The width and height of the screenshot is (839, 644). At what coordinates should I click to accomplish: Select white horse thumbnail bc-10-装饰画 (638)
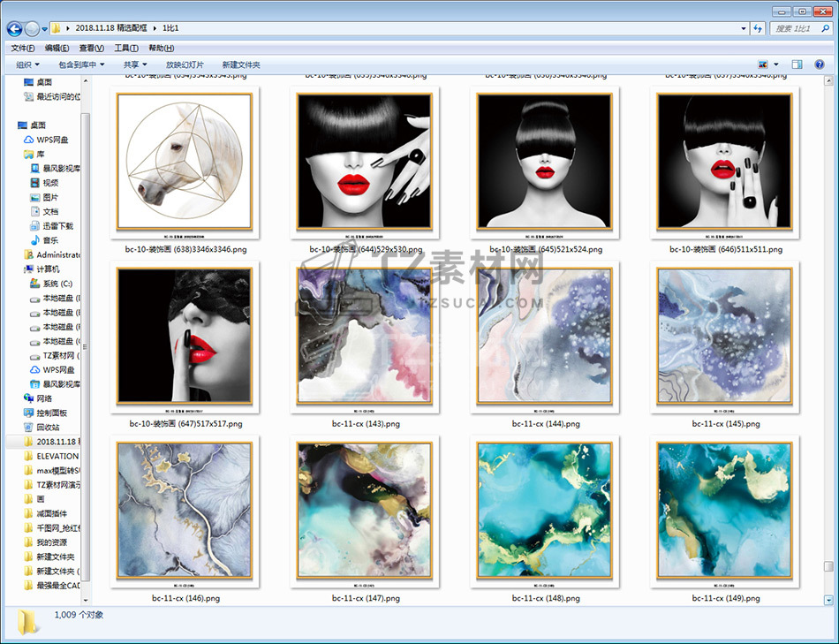click(x=185, y=162)
